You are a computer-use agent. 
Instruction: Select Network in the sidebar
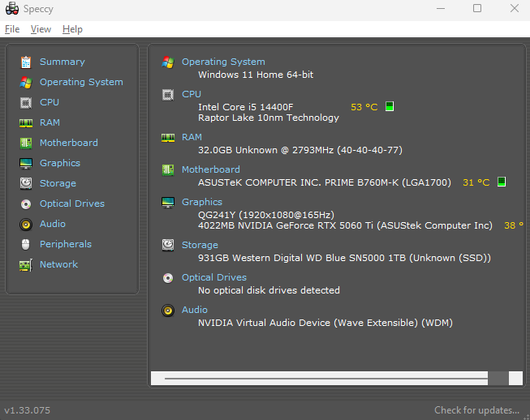[x=58, y=264]
